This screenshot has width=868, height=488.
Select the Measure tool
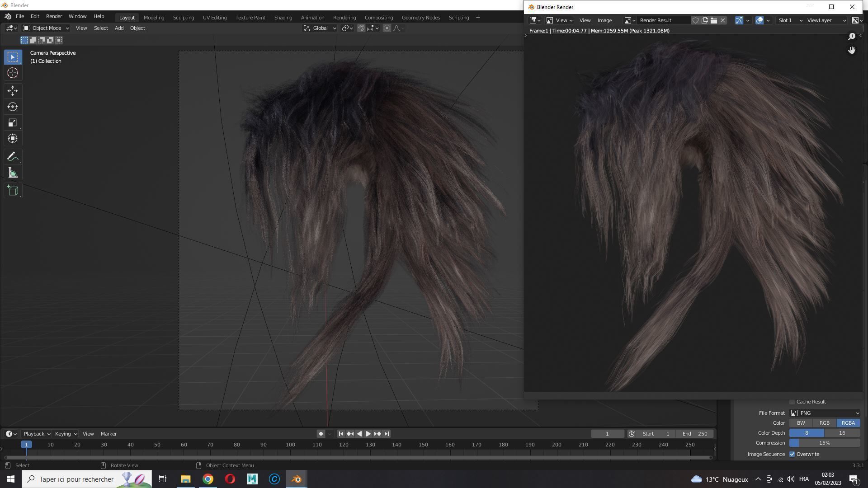pos(13,173)
